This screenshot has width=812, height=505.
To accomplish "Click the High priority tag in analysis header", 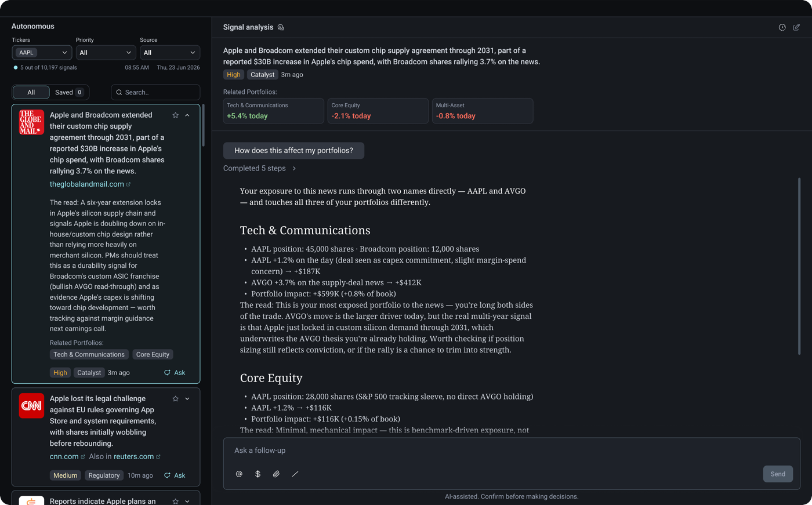I will coord(233,74).
